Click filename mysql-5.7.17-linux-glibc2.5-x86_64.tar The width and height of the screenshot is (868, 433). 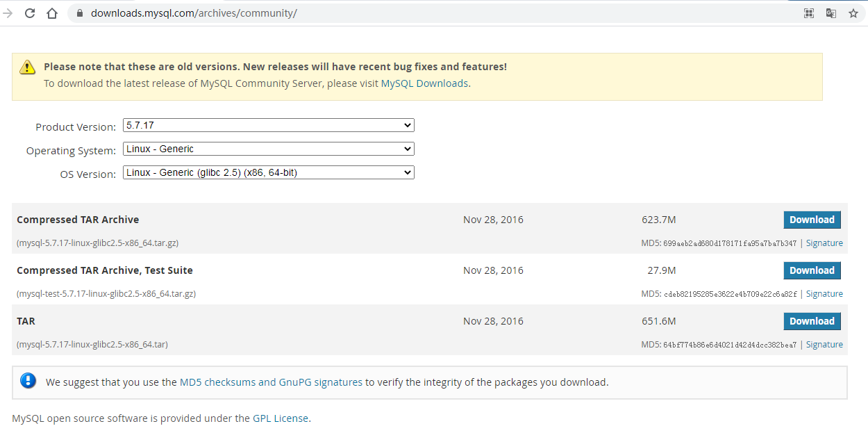coord(92,345)
